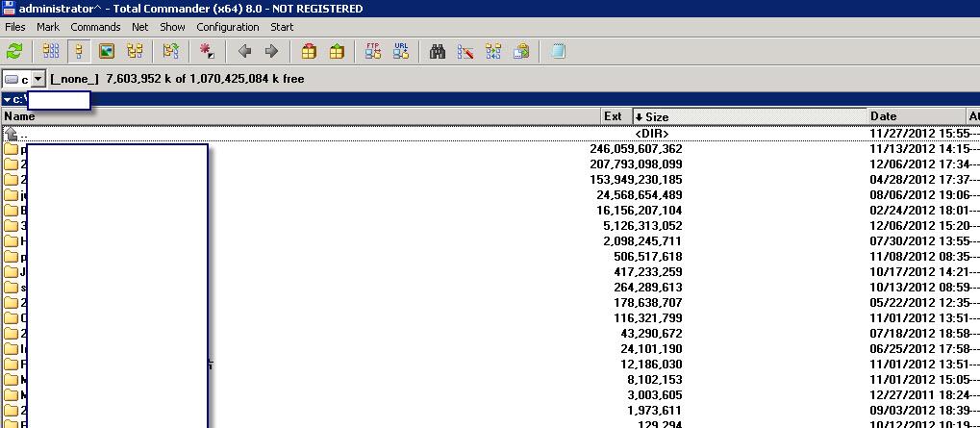Click folder icon in the 246,059,607,362 row

pyautogui.click(x=11, y=149)
